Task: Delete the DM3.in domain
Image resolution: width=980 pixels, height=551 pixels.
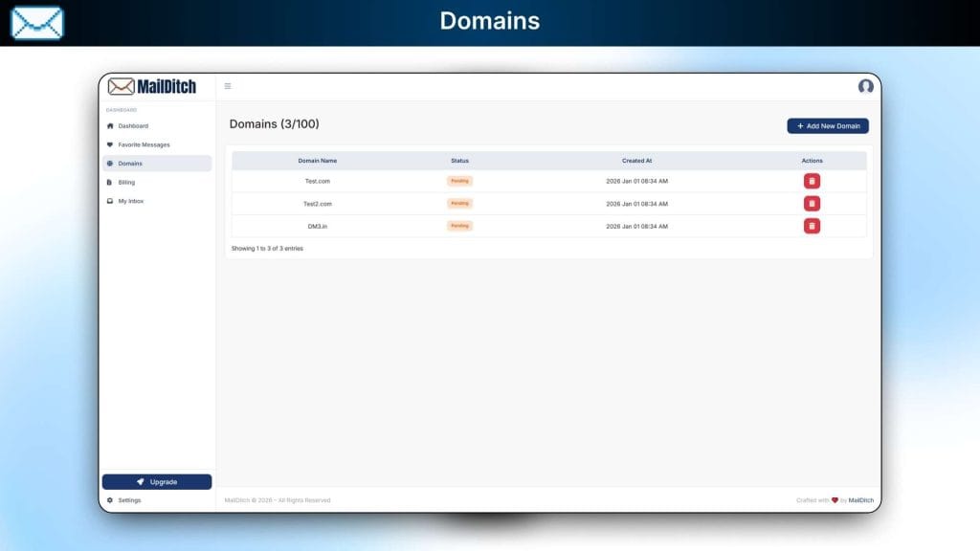Action: pyautogui.click(x=812, y=226)
